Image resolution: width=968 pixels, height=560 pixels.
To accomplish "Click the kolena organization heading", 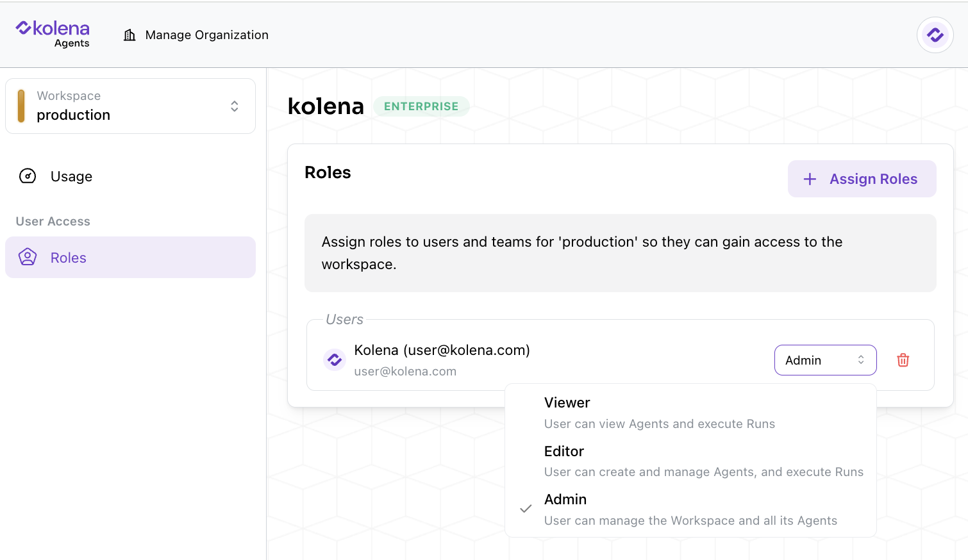I will [326, 106].
